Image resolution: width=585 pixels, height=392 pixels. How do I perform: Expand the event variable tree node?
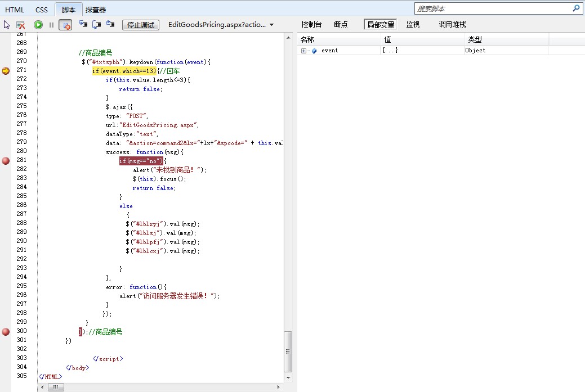[x=303, y=51]
